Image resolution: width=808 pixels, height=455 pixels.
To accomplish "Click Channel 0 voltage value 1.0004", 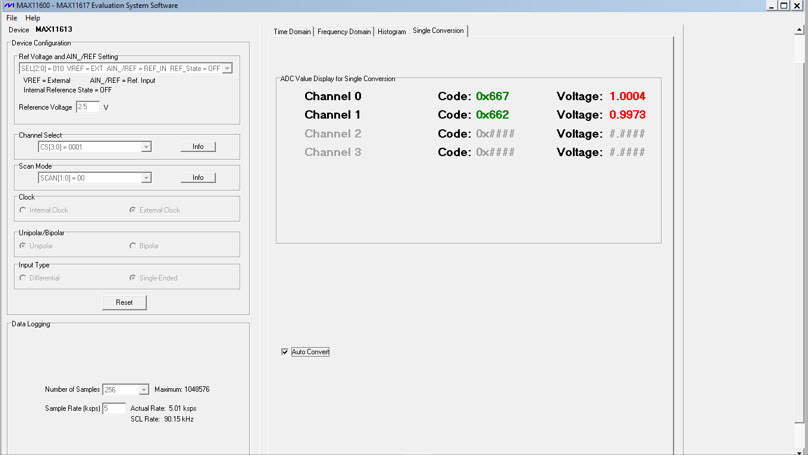I will tap(627, 96).
